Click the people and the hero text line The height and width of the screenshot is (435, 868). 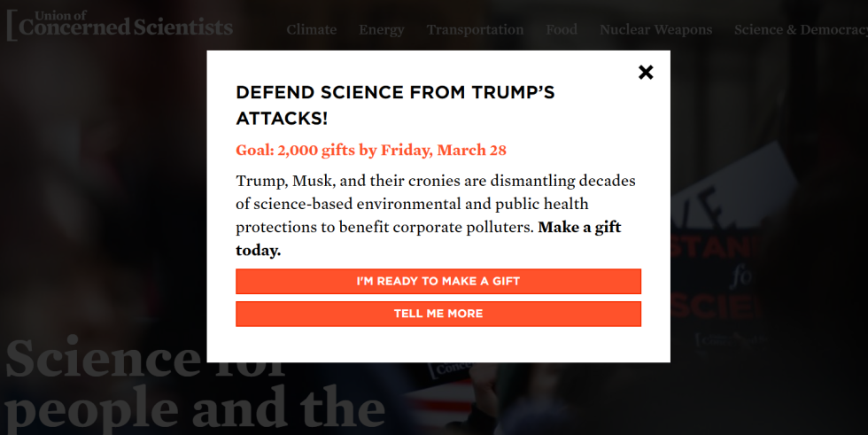[x=195, y=408]
